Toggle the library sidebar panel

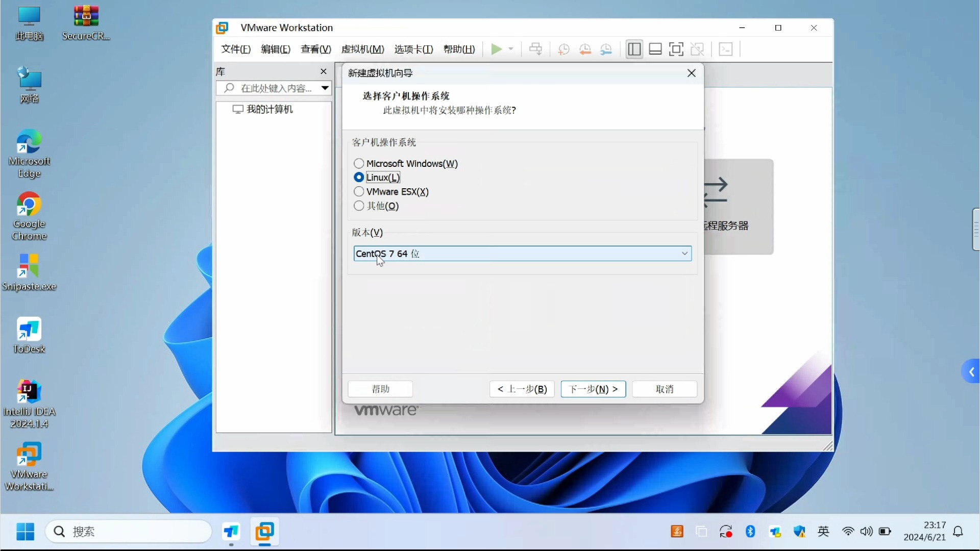(x=634, y=49)
